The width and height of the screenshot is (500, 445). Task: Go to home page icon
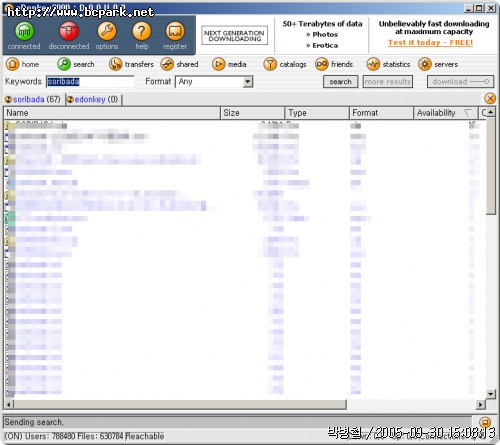click(12, 64)
